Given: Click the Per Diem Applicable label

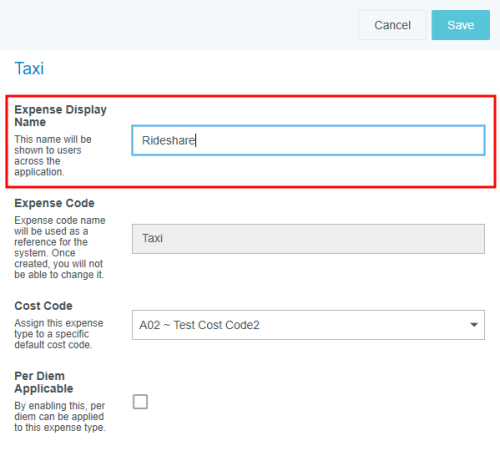Looking at the screenshot, I should (x=44, y=382).
